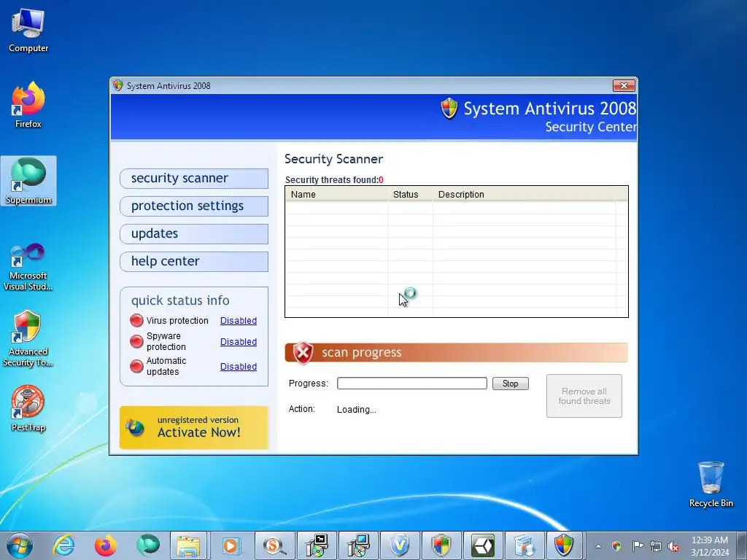Image resolution: width=747 pixels, height=560 pixels.
Task: Click the red Spyware protection status indicator
Action: pos(136,341)
